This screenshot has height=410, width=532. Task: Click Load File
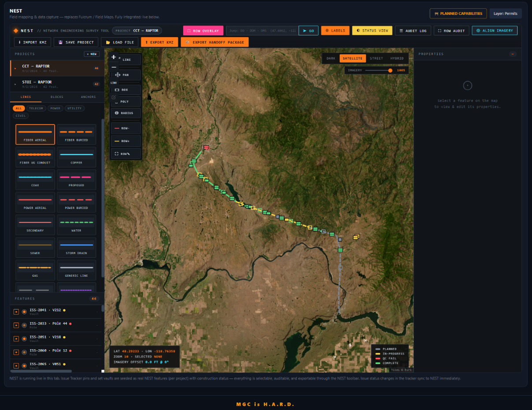(x=120, y=42)
